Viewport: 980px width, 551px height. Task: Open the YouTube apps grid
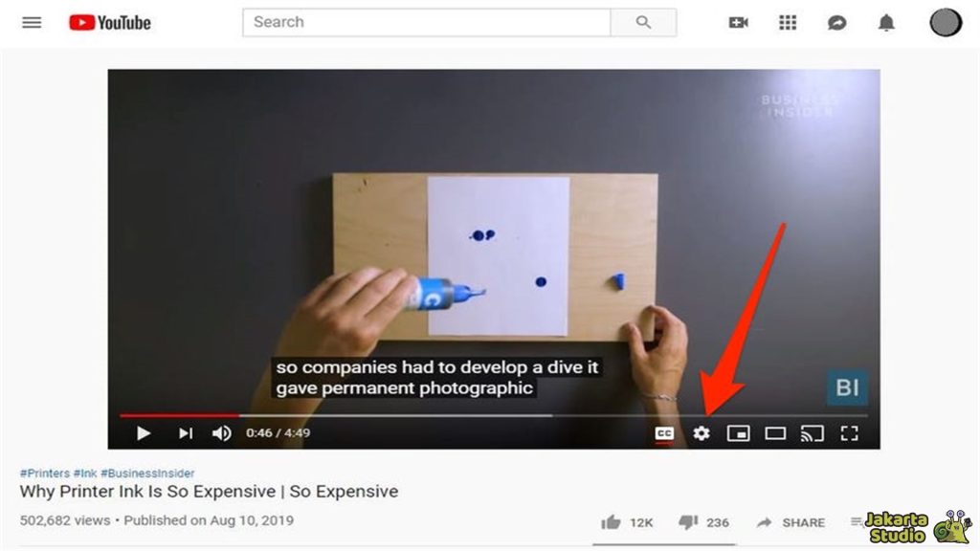788,23
